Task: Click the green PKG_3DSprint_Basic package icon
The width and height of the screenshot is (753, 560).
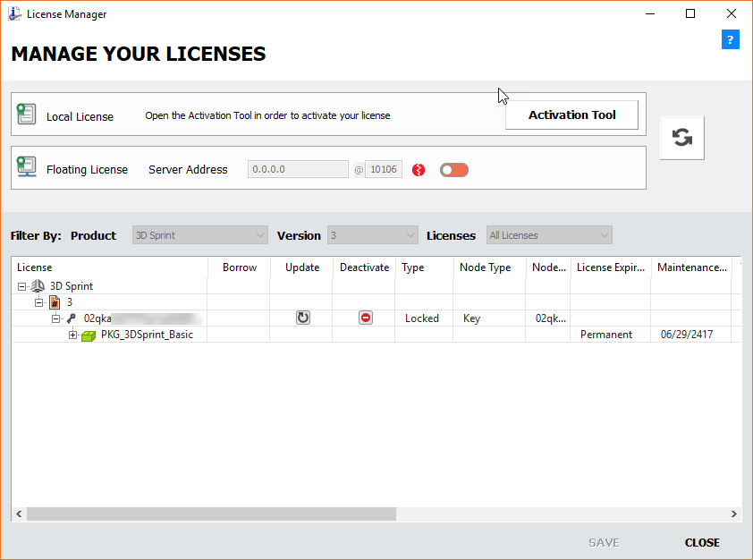Action: pyautogui.click(x=89, y=335)
